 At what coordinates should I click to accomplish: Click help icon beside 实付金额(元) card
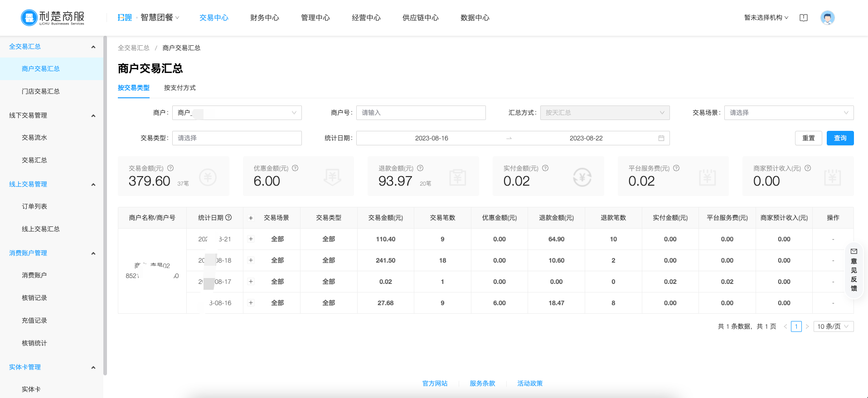(545, 168)
